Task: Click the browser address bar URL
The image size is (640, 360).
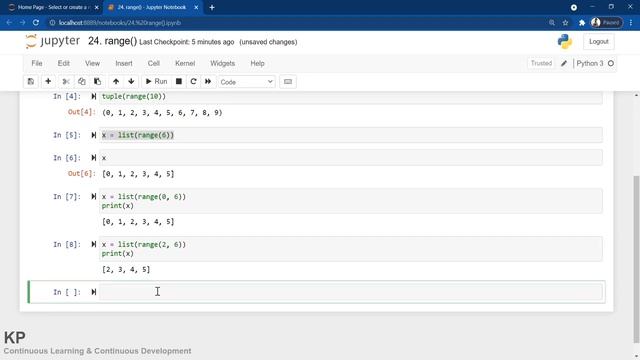Action: click(x=120, y=23)
